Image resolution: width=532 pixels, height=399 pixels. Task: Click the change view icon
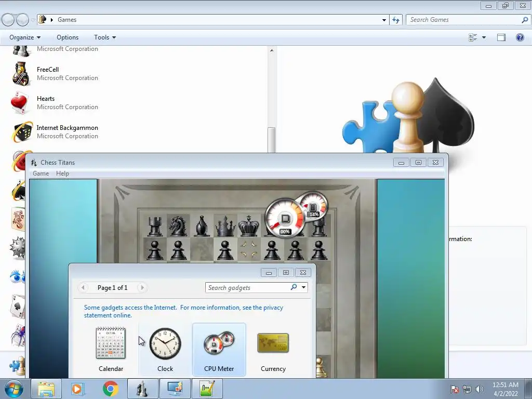[x=473, y=37]
